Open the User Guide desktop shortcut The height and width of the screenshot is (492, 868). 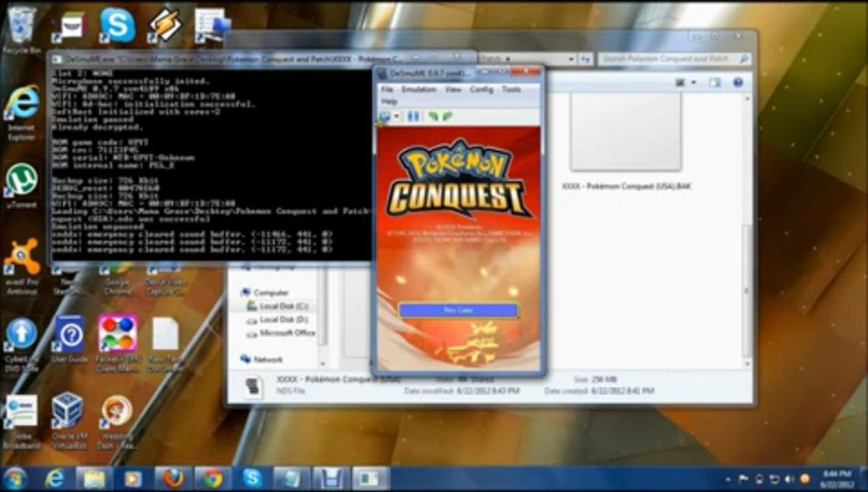(70, 339)
